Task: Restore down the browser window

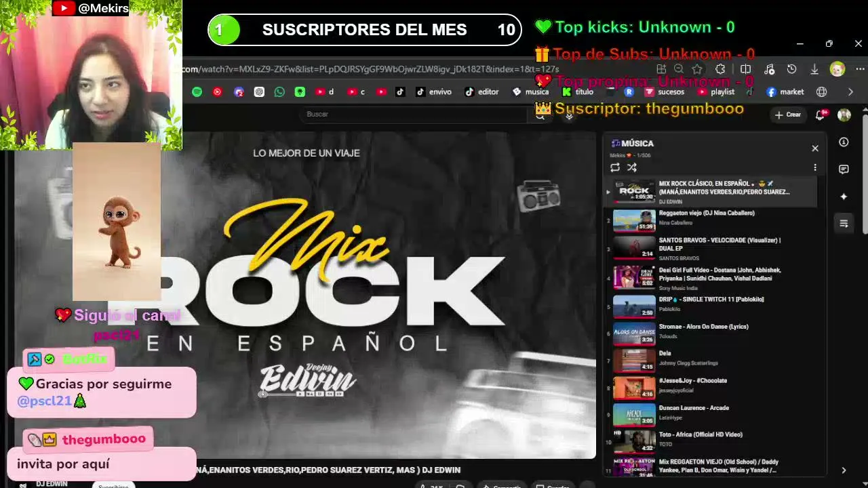Action: [829, 44]
